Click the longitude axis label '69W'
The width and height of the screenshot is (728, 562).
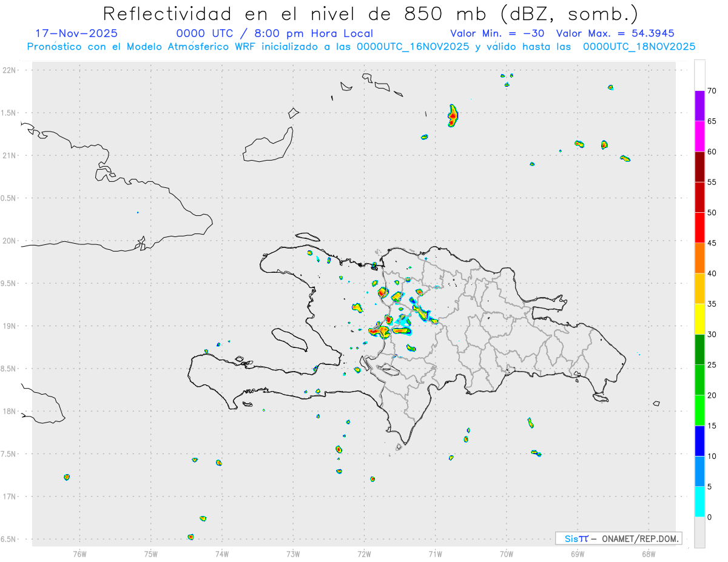pyautogui.click(x=578, y=554)
